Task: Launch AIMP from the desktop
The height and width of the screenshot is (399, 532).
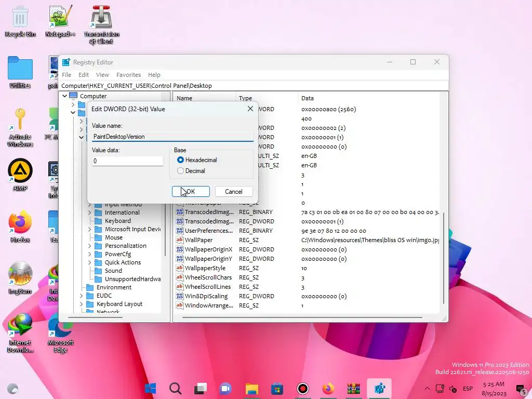Action: 20,175
